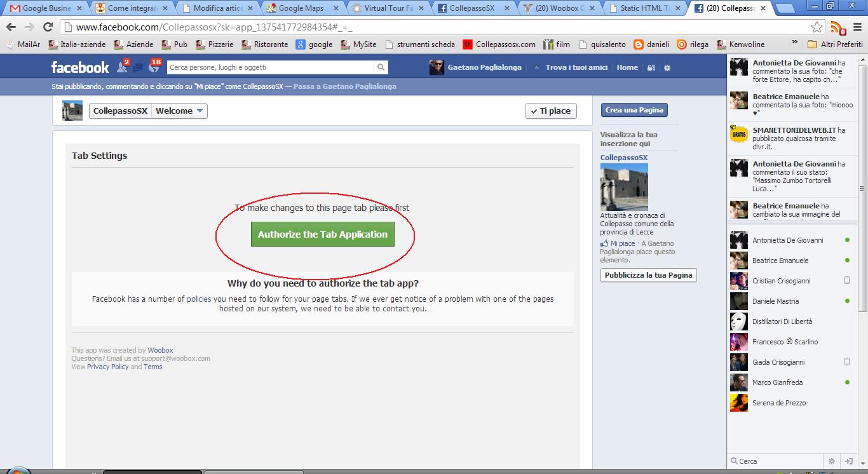Open the film bookmark

(x=557, y=44)
